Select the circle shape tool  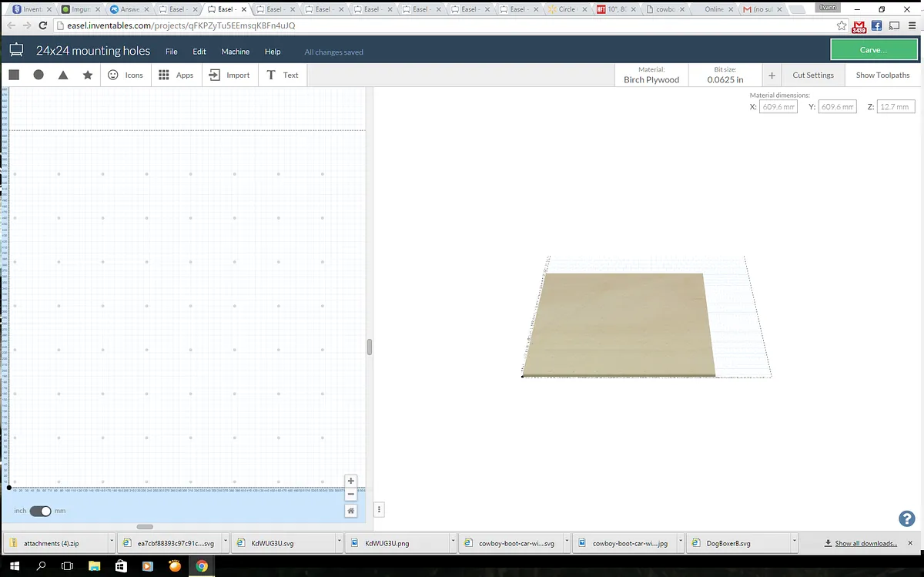pos(38,75)
